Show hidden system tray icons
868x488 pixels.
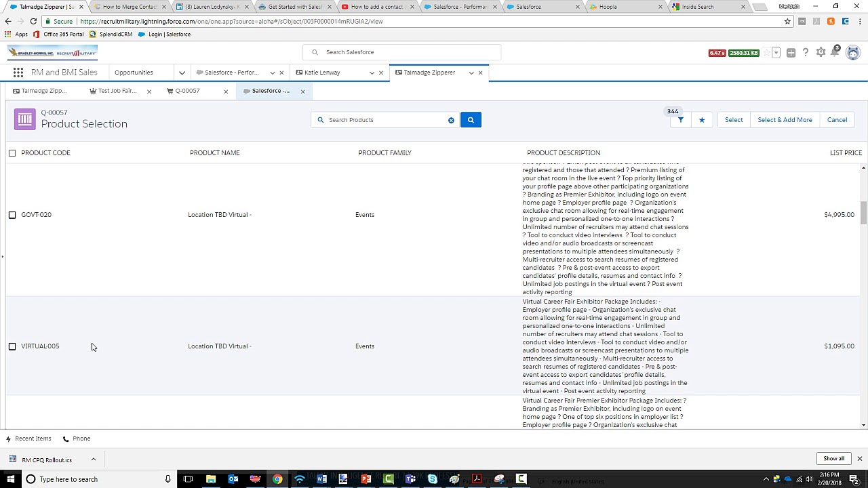pos(767,479)
